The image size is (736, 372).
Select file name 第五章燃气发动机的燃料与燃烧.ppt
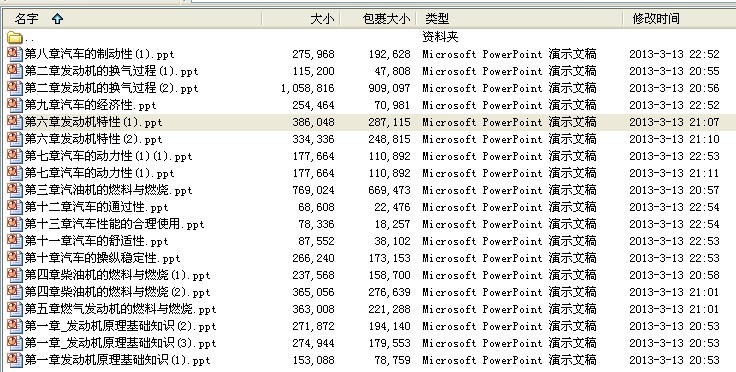pos(121,309)
